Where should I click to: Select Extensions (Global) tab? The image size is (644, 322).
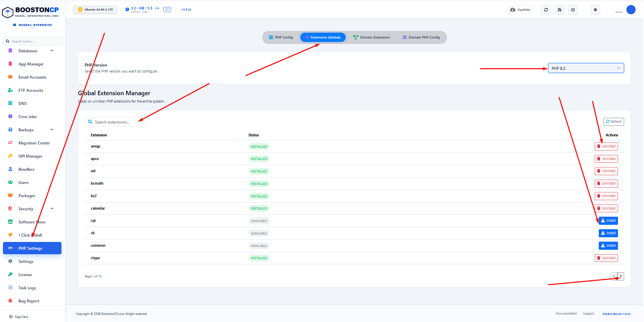[x=323, y=37]
